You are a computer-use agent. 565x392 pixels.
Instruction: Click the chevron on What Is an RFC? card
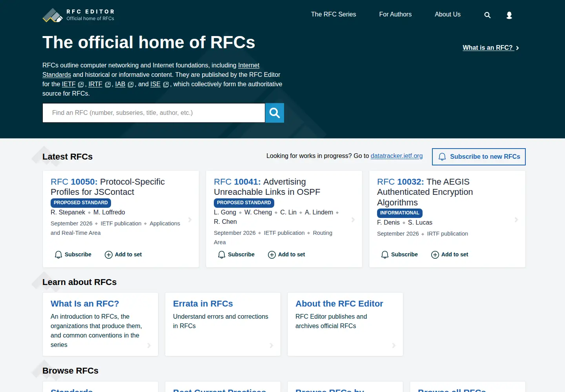[x=149, y=345]
